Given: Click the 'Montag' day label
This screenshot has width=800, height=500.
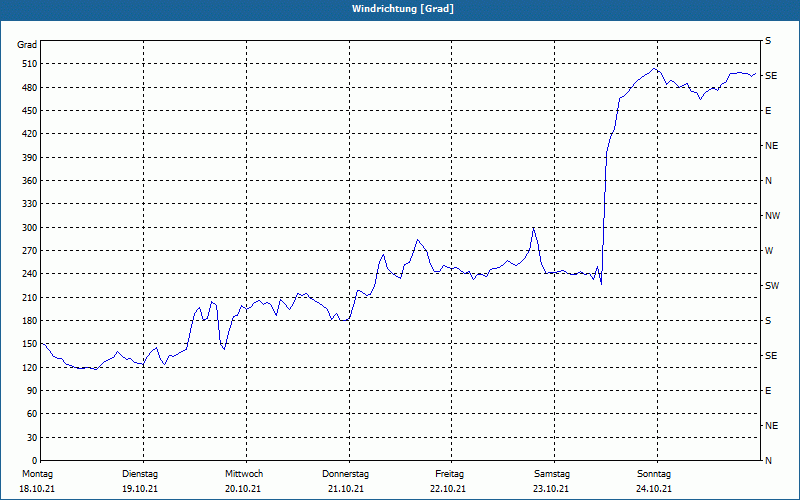Looking at the screenshot, I should pos(37,474).
